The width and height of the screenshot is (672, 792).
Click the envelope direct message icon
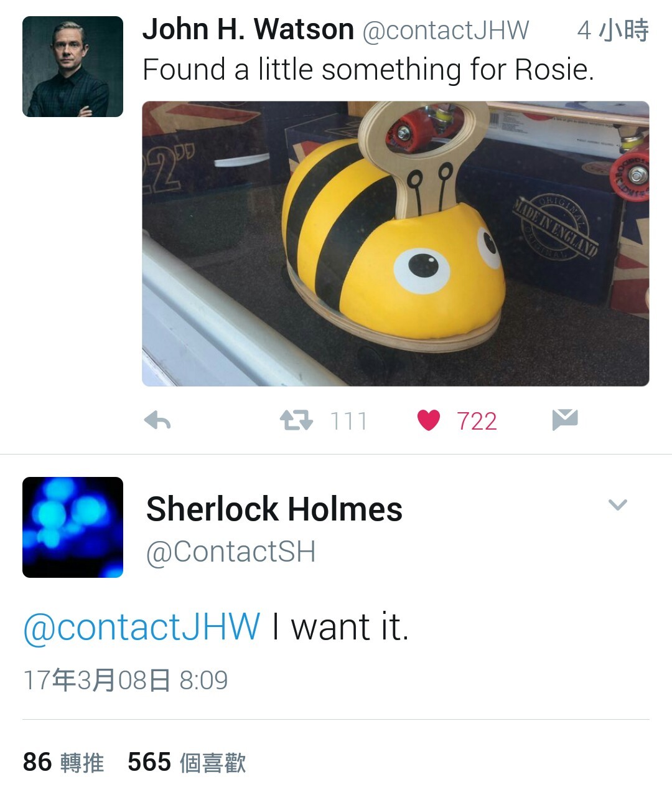click(565, 420)
